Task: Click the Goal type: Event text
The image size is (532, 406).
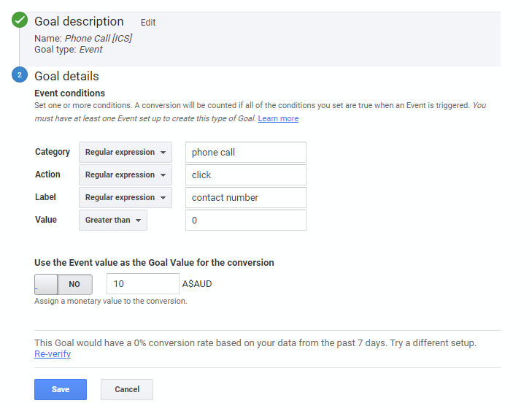Action: (68, 50)
